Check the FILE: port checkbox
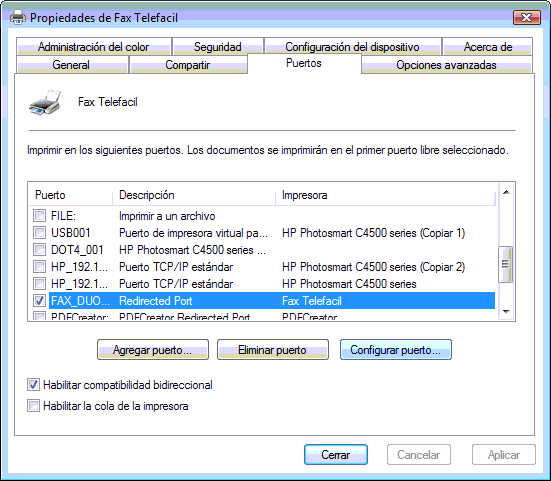551x481 pixels. click(x=39, y=215)
